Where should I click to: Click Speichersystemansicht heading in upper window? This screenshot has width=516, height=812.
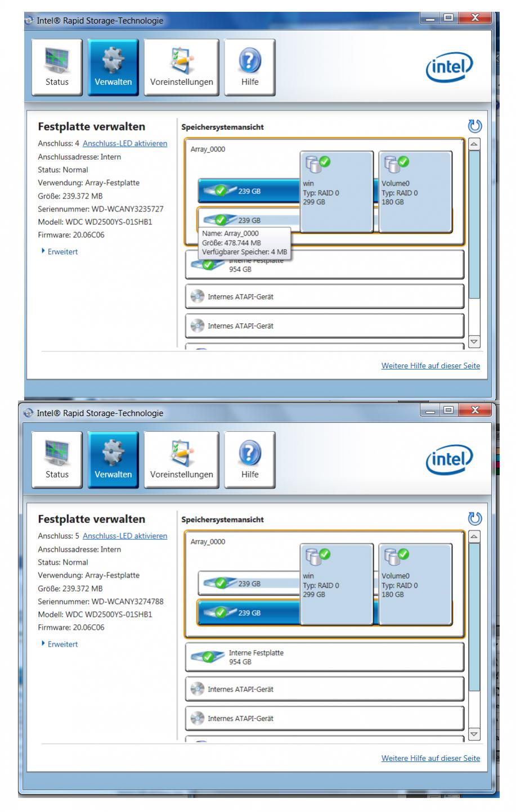pyautogui.click(x=223, y=127)
